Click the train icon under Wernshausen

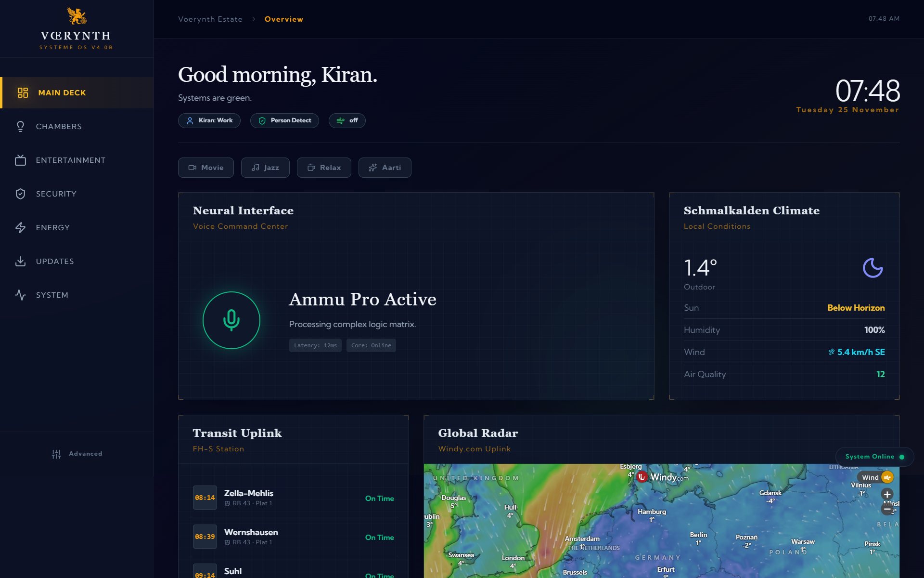click(x=227, y=542)
